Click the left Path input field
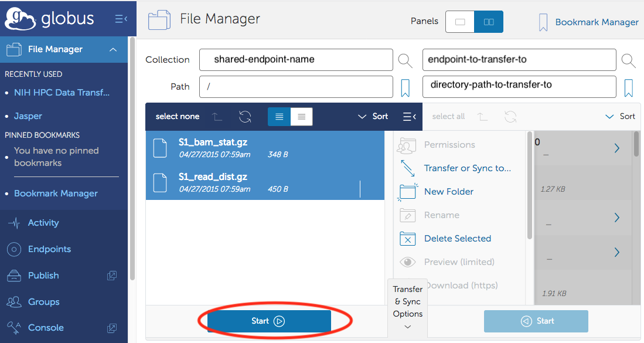 point(296,87)
